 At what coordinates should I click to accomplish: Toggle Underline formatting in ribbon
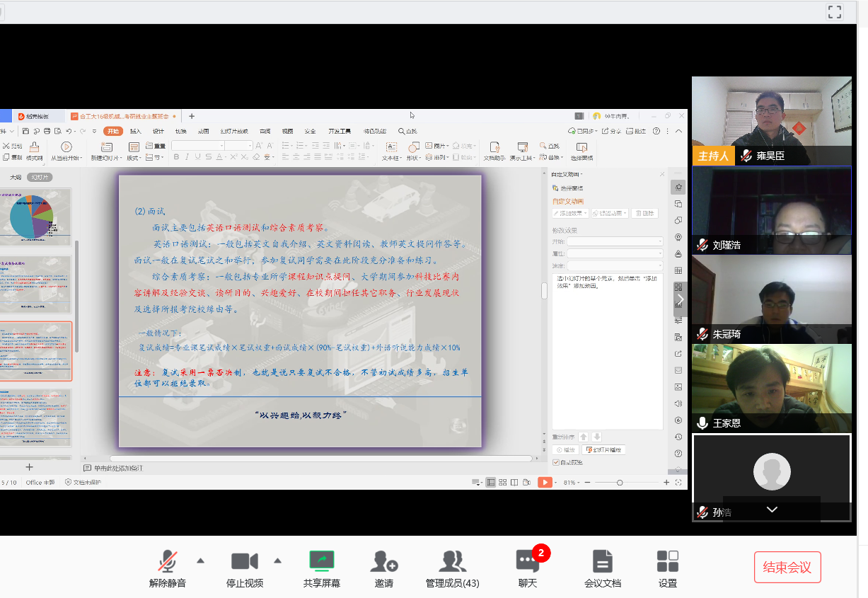pos(197,157)
